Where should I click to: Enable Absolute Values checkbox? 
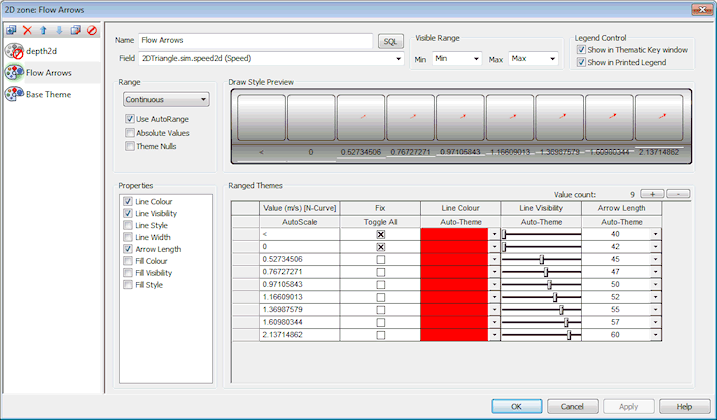point(130,133)
